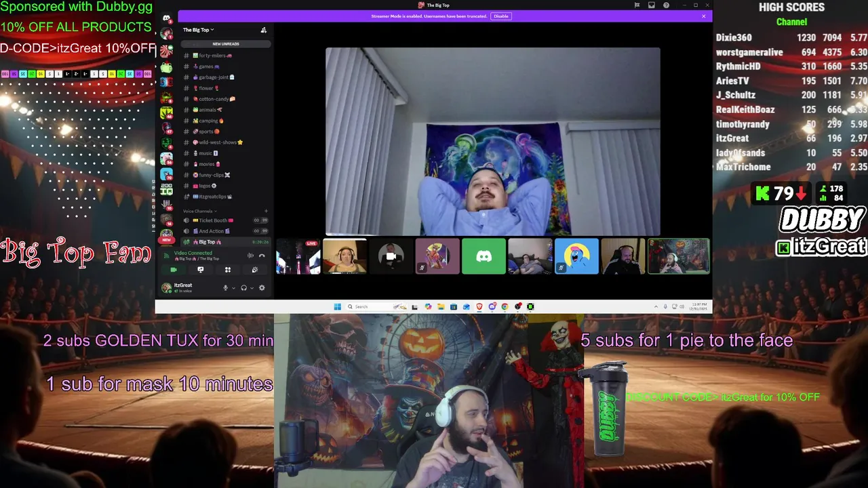The image size is (868, 488).
Task: Select the camera-off participant tile
Action: pyautogui.click(x=391, y=256)
